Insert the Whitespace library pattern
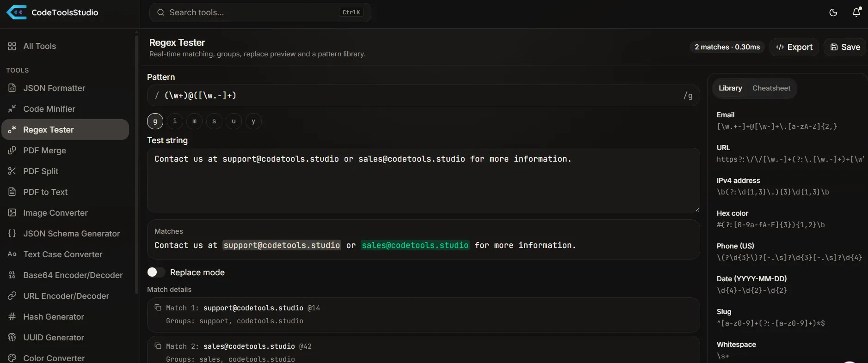The width and height of the screenshot is (868, 363). pos(788,350)
